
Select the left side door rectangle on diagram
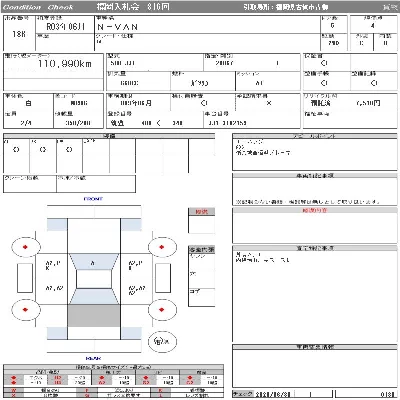pos(25,278)
